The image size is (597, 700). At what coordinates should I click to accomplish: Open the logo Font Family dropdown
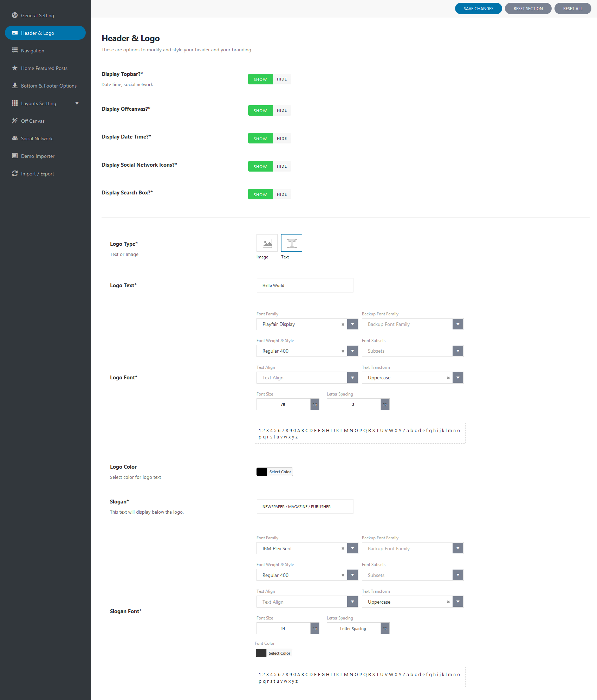(352, 324)
